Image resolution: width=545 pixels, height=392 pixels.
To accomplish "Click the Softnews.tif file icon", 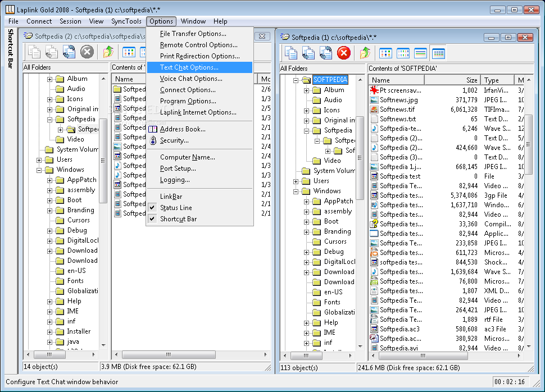I will pyautogui.click(x=374, y=110).
